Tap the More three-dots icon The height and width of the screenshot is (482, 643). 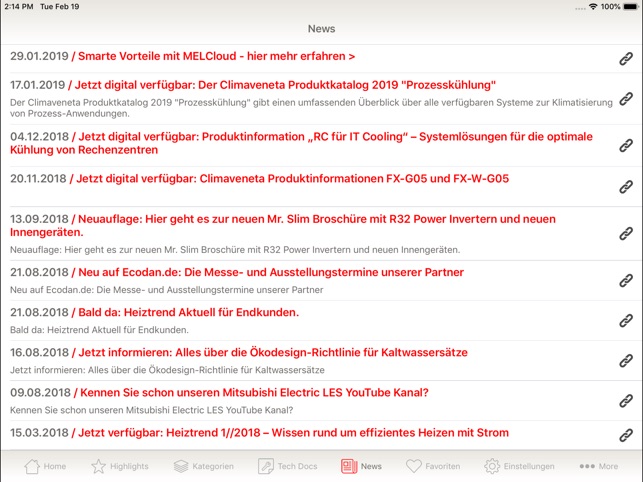click(x=587, y=466)
